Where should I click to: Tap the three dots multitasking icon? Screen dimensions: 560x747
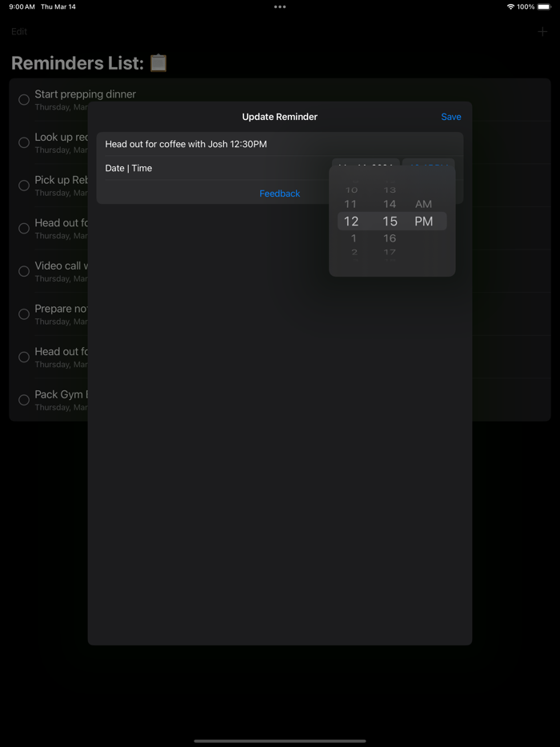tap(280, 6)
